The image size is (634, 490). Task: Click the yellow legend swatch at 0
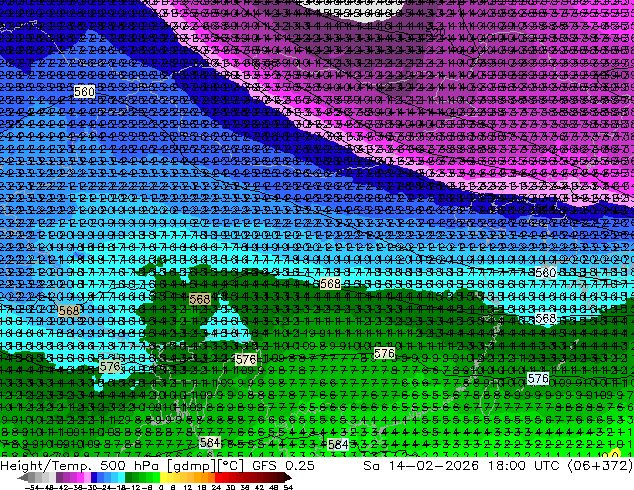pyautogui.click(x=163, y=477)
